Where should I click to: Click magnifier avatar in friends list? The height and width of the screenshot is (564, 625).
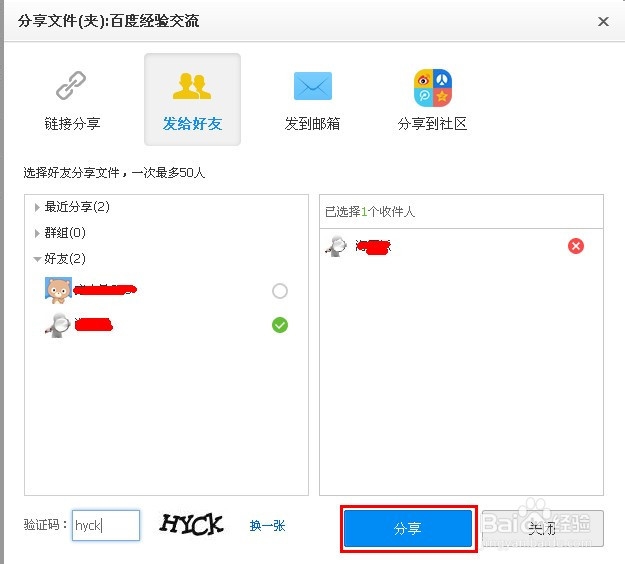58,325
